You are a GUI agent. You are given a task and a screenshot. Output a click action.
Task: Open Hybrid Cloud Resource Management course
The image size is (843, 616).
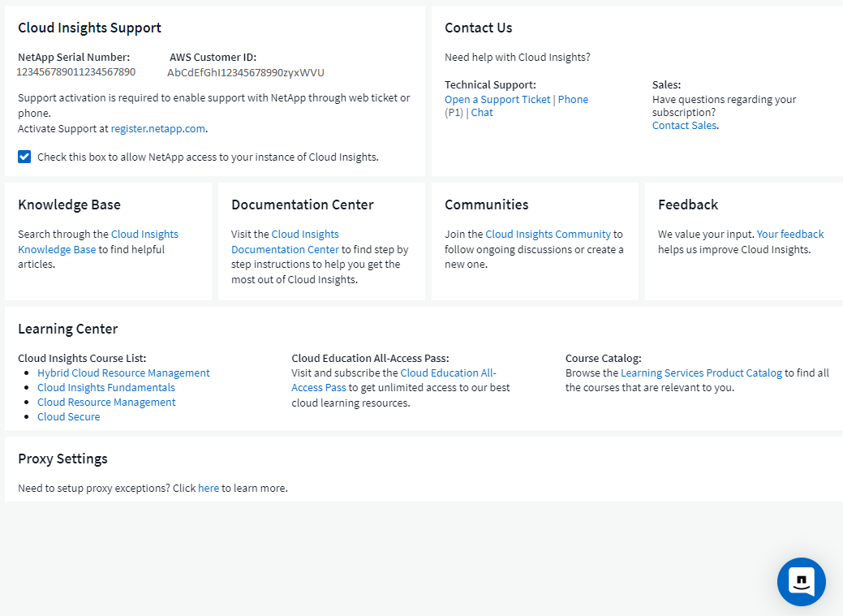tap(123, 373)
